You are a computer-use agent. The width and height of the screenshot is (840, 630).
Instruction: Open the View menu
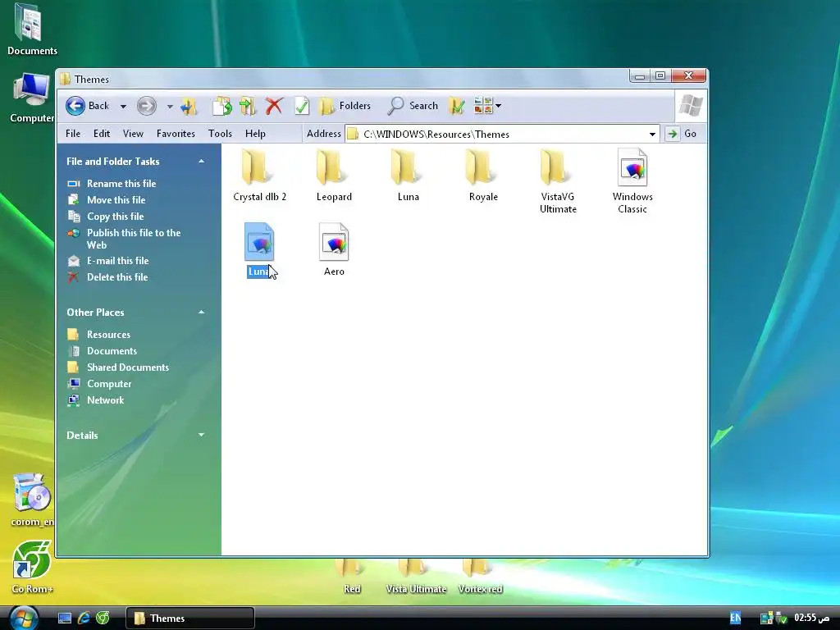coord(133,134)
